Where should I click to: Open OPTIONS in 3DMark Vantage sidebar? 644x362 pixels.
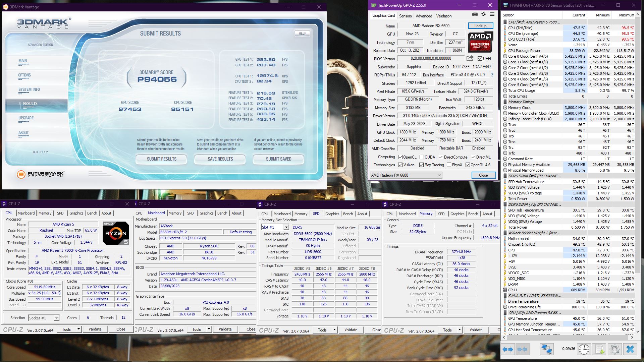coord(24,75)
